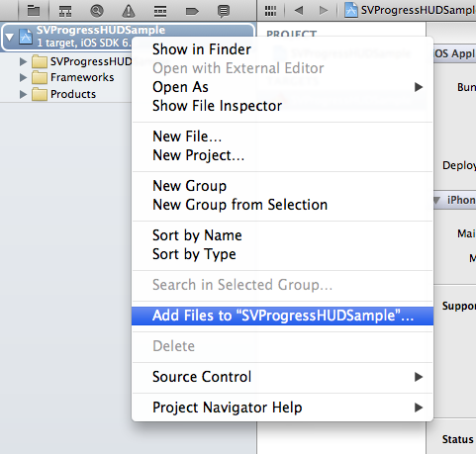Screen dimensions: 476x454
Task: Open the Project navigator folder icon
Action: click(x=34, y=11)
